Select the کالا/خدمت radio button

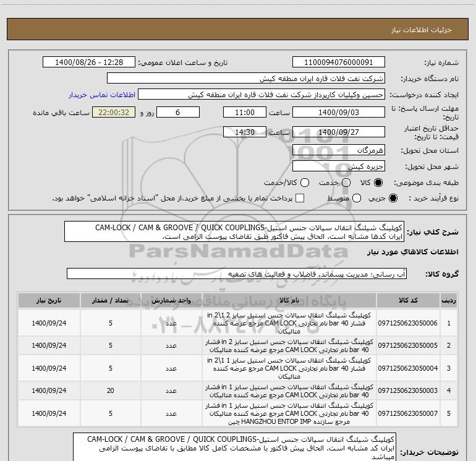pos(305,183)
